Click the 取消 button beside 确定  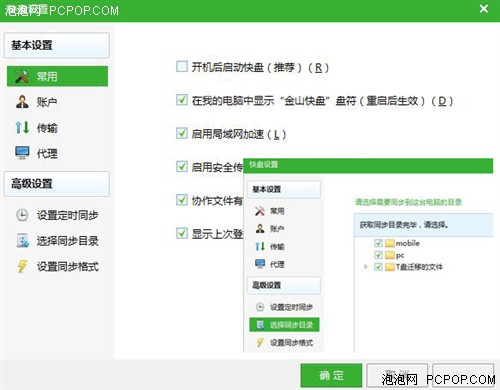pyautogui.click(x=397, y=375)
